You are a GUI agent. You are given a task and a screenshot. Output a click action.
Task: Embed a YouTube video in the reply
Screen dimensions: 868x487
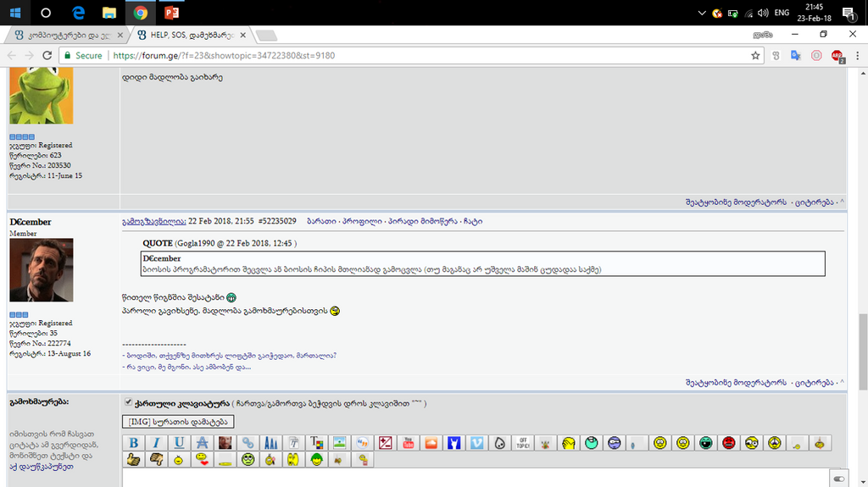(x=408, y=443)
